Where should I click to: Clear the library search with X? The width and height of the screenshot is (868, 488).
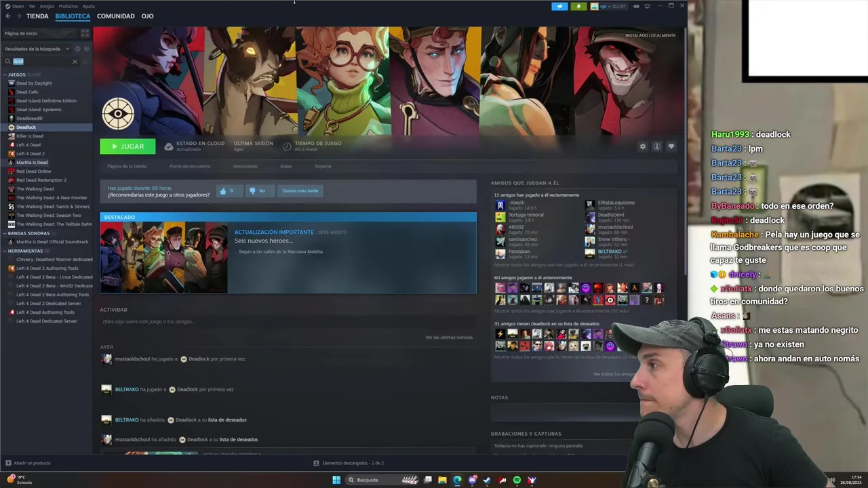(x=75, y=62)
